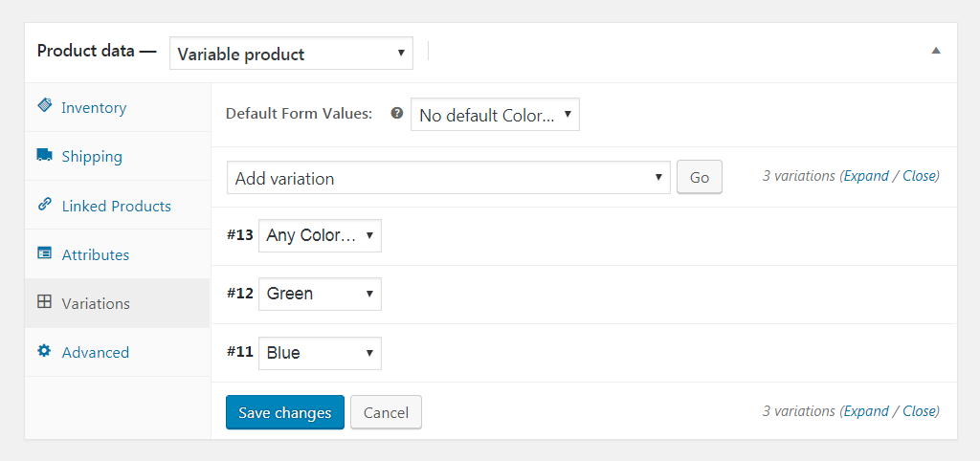Open the Variable product type dropdown
Image resolution: width=980 pixels, height=461 pixels.
click(291, 54)
